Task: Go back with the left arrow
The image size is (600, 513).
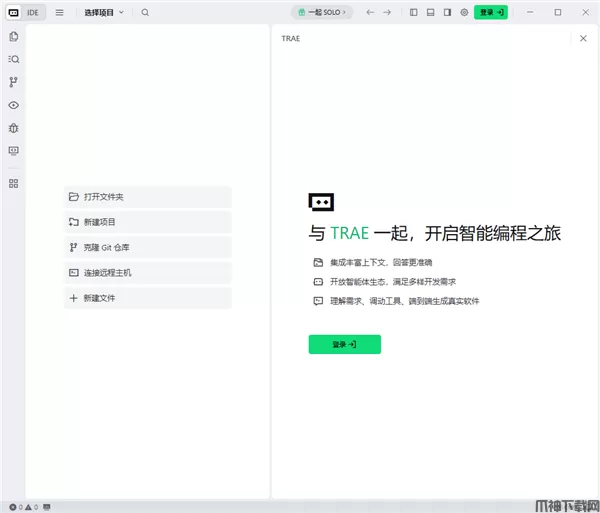Action: (x=370, y=13)
